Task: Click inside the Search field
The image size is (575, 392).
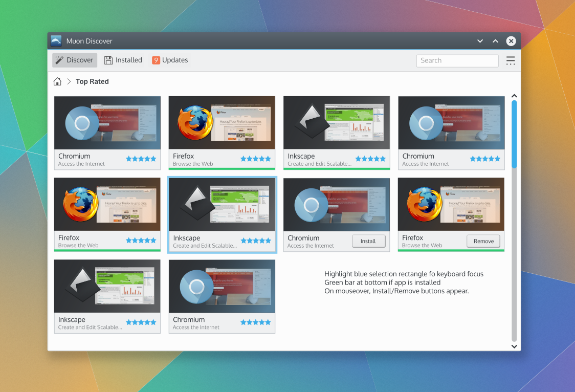Action: (x=457, y=60)
